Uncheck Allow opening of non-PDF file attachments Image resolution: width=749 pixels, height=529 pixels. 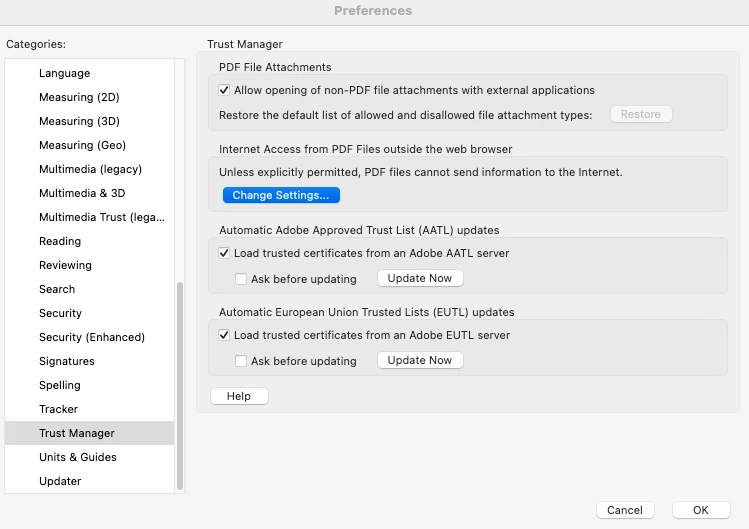tap(224, 90)
